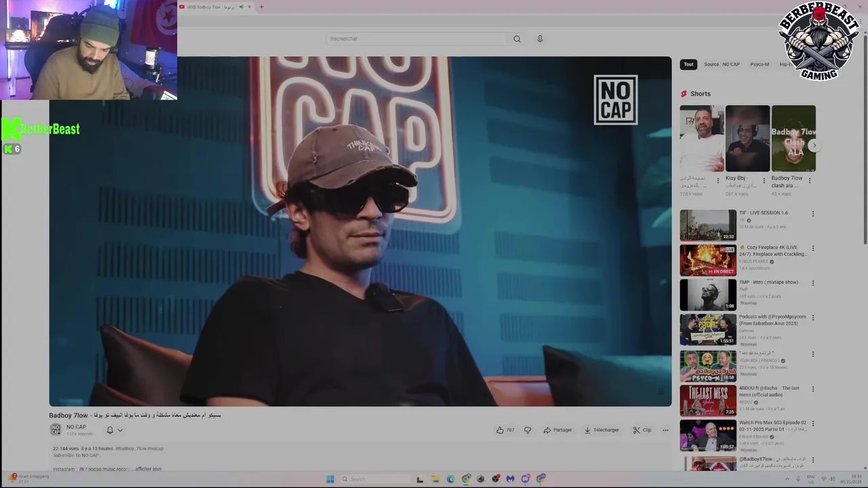Open Microsoft Edge from taskbar
Viewport: 868px width, 488px height.
pyautogui.click(x=450, y=479)
